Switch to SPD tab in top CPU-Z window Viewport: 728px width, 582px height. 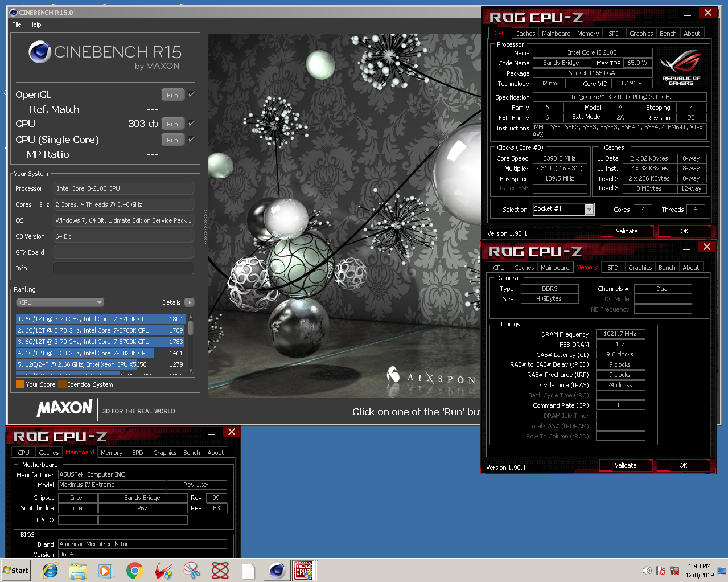614,34
